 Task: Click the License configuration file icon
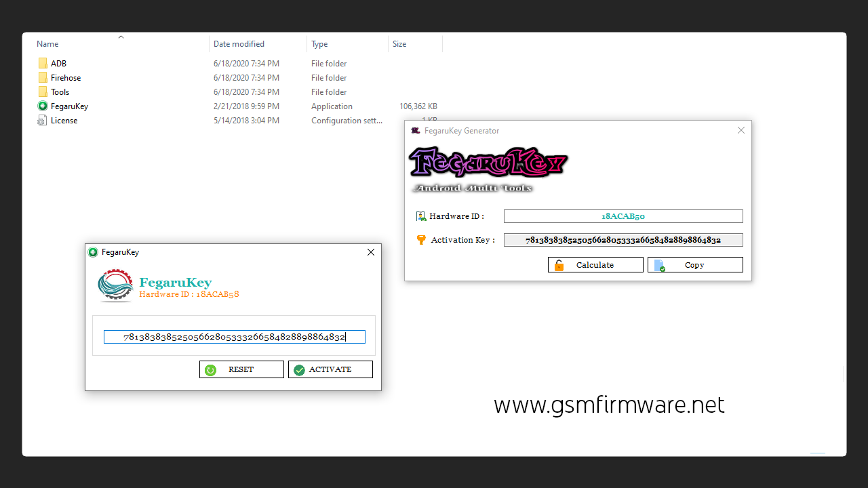(x=42, y=120)
